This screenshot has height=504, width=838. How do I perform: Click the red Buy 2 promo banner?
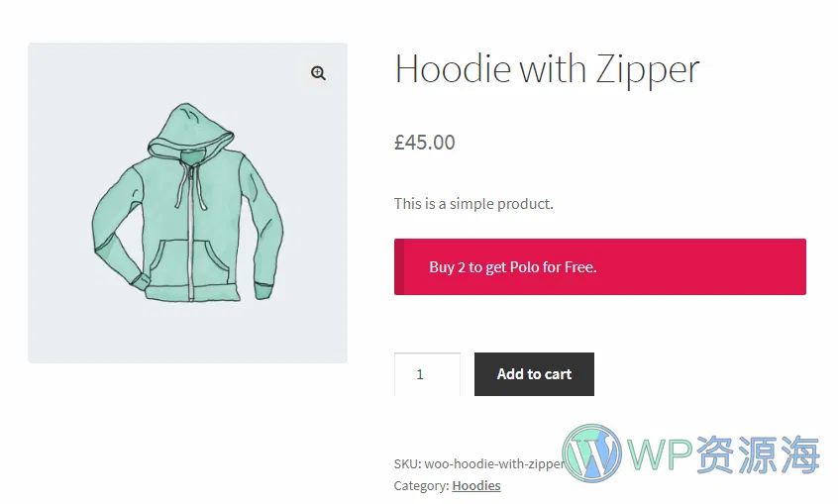(599, 266)
